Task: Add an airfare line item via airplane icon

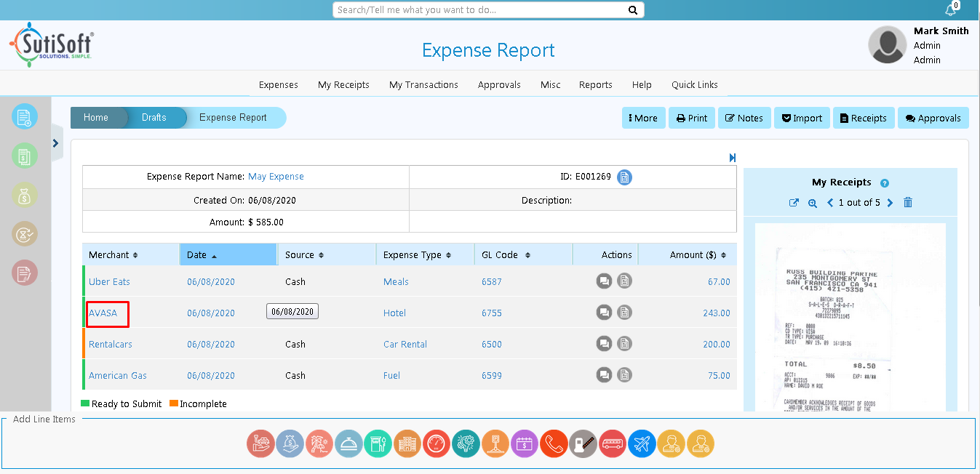Action: coord(642,443)
